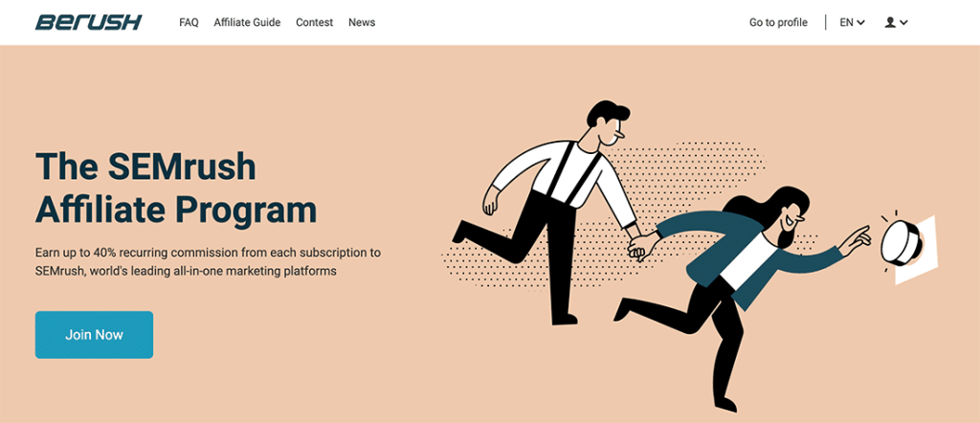Open the Affiliate Guide menu item
Viewport: 980px width, 423px height.
pos(247,23)
